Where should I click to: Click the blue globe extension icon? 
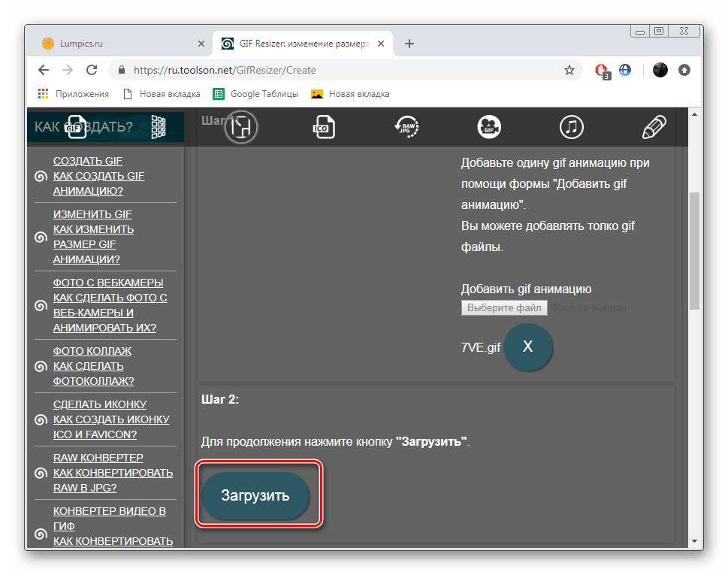625,70
